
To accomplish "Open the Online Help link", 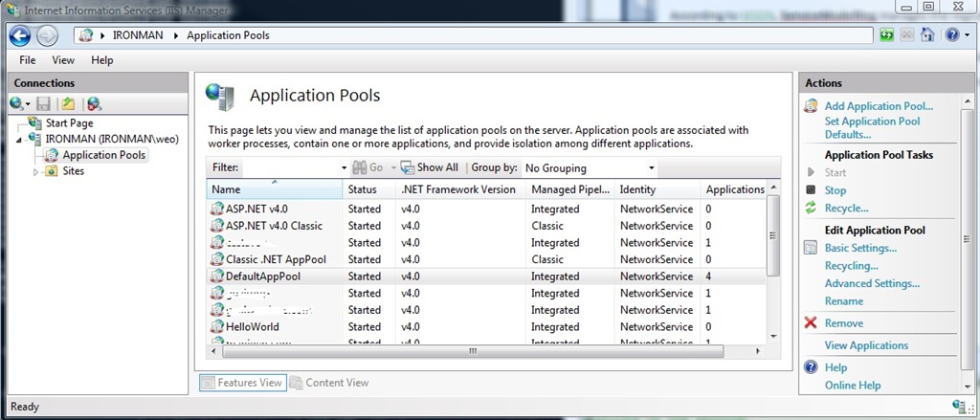I will 853,385.
